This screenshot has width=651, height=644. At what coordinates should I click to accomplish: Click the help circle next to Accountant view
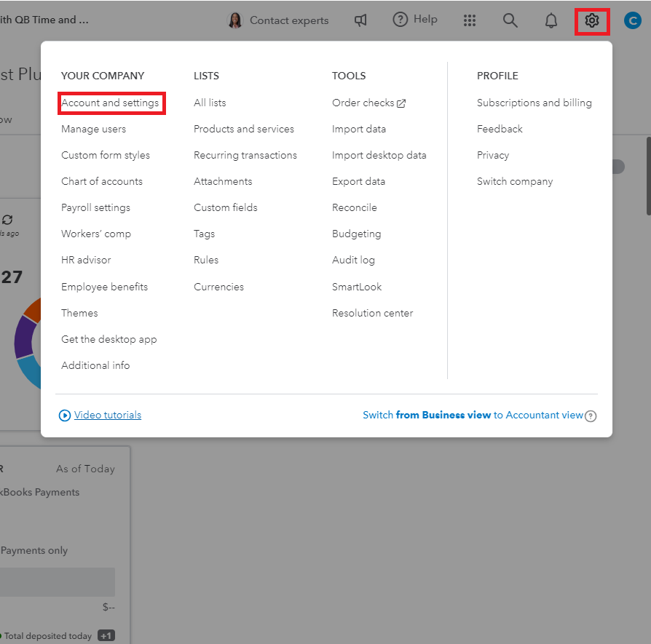coord(590,416)
